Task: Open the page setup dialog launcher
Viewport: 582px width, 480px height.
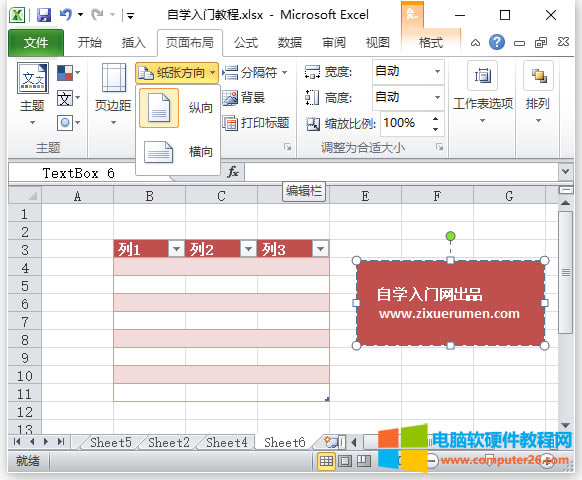Action: pos(287,147)
